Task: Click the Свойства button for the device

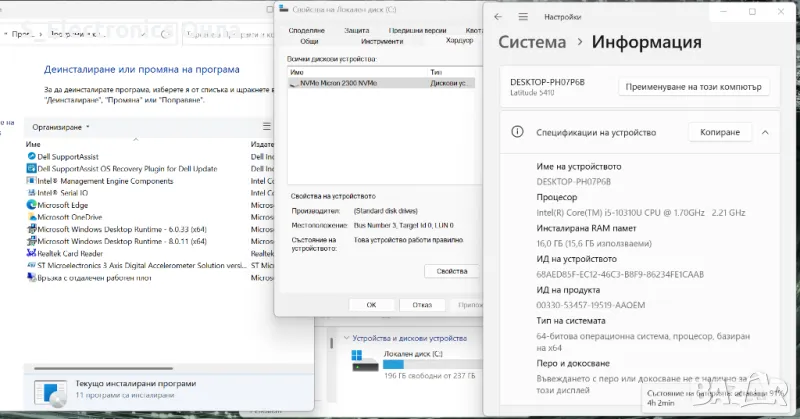Action: coord(452,271)
